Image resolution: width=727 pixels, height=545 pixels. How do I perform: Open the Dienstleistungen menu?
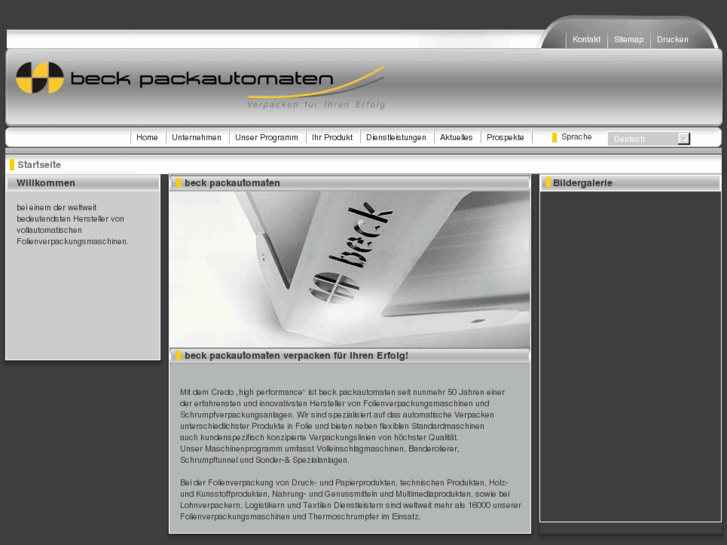[x=396, y=137]
